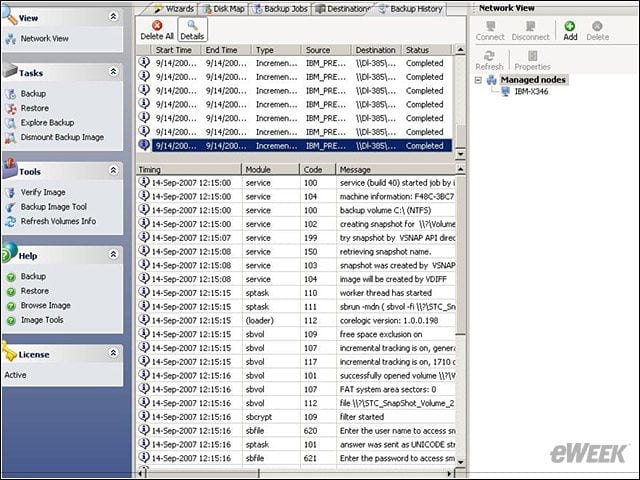Select log row with code 621
640x480 pixels.
point(296,458)
